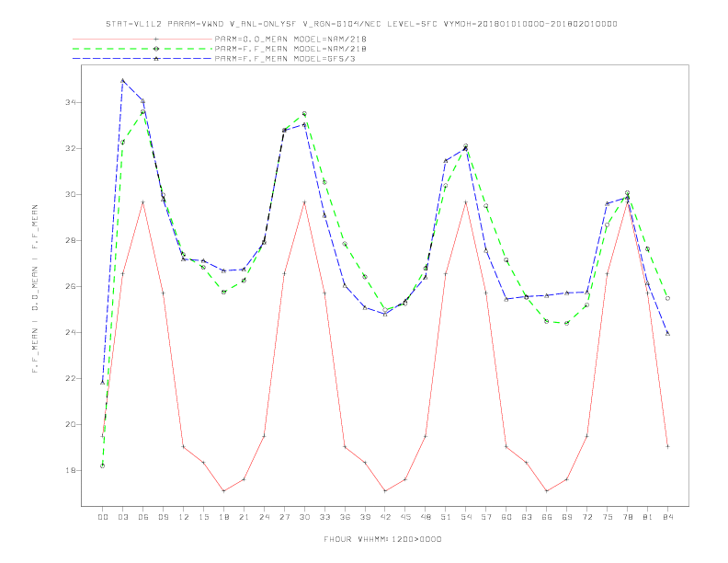Click the blue dashed legend line sample
The height and width of the screenshot is (563, 728).
pos(142,59)
